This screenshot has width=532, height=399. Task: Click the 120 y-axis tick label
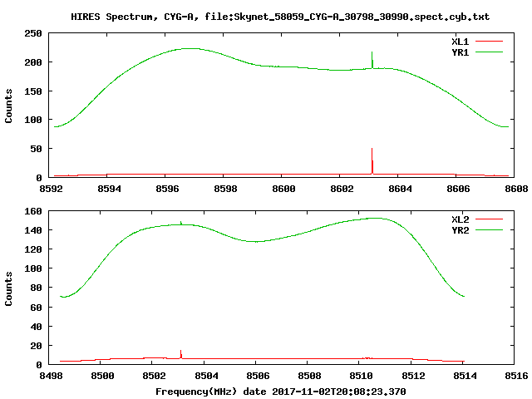click(x=33, y=249)
